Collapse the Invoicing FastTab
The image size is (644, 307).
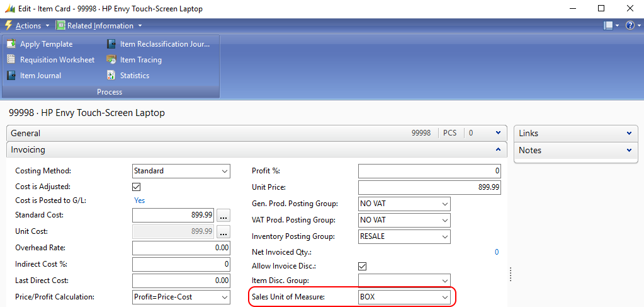[x=498, y=150]
